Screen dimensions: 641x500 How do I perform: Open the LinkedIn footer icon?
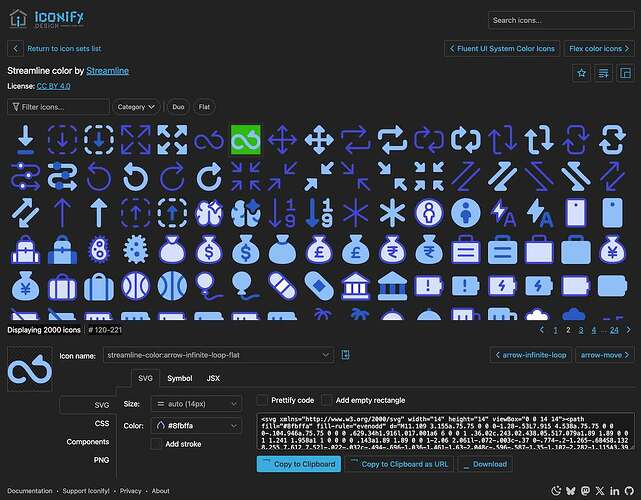(614, 491)
